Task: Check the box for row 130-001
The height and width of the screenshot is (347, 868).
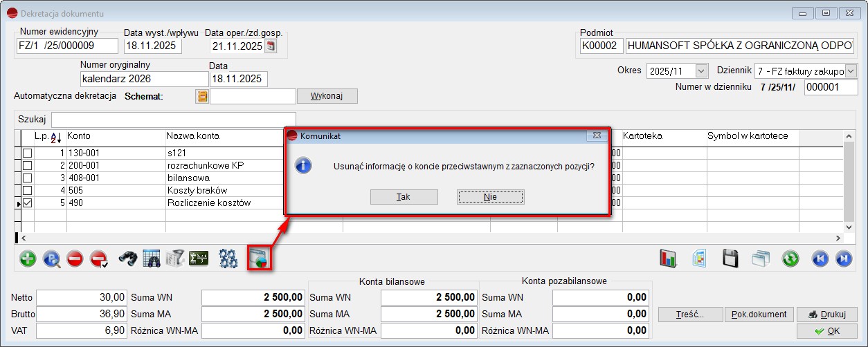Action: click(x=28, y=153)
